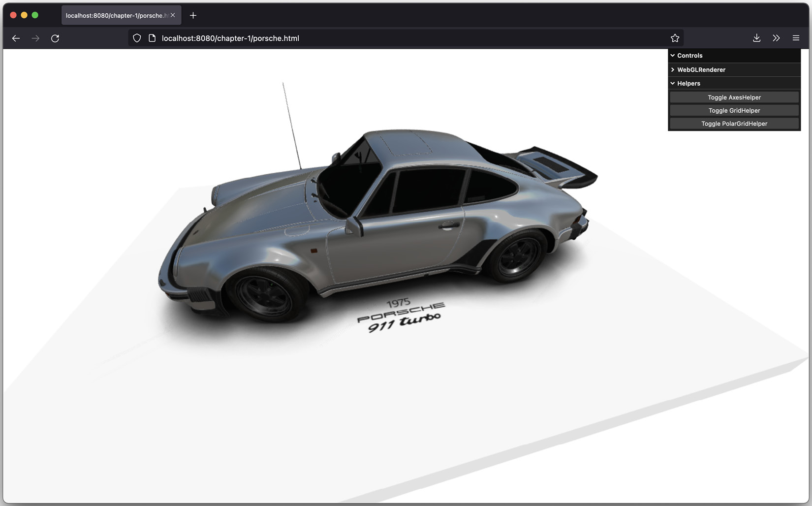
Task: Toggle the GridHelper
Action: coord(734,110)
